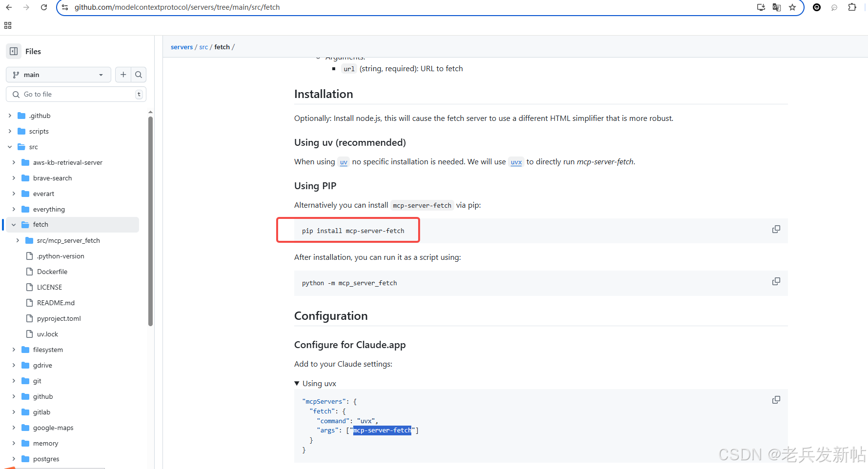The image size is (868, 469).
Task: Click the install app icon in address bar
Action: [761, 7]
